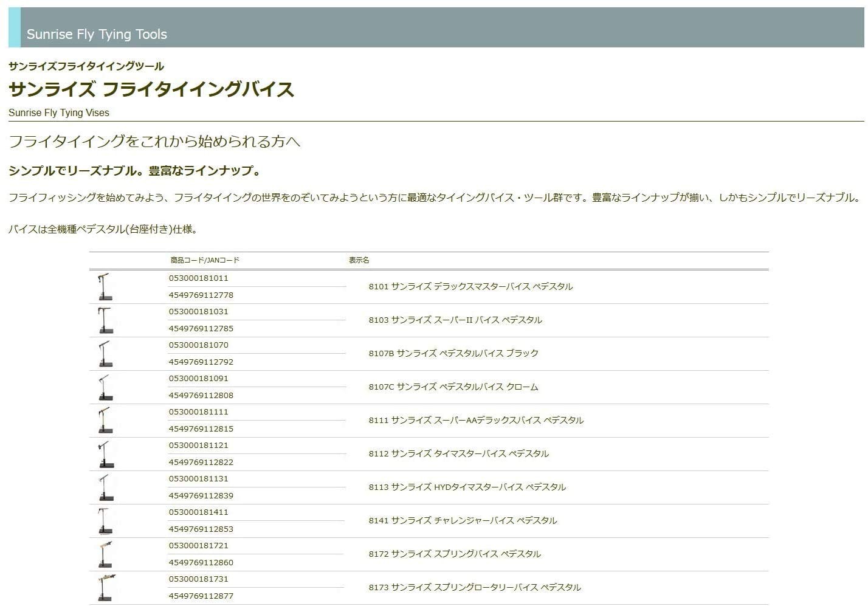This screenshot has height=606, width=868.
Task: Click the 8172 Spring Vise thumbnail
Action: tap(105, 554)
